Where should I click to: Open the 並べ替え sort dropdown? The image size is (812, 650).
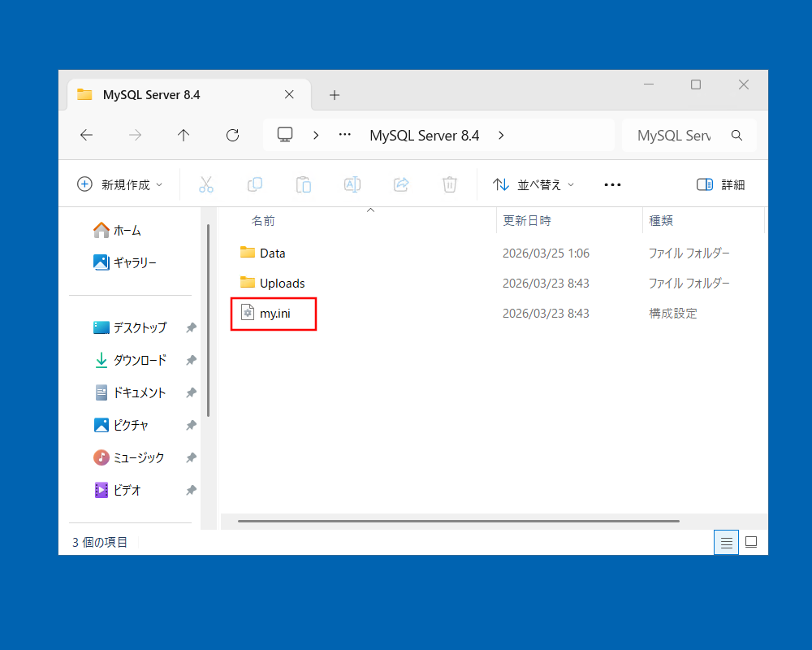(x=533, y=184)
